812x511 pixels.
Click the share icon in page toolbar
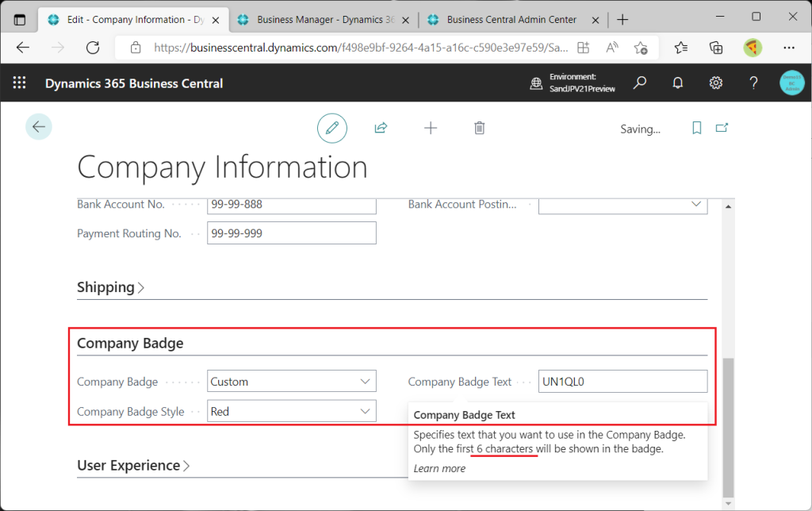pos(381,128)
